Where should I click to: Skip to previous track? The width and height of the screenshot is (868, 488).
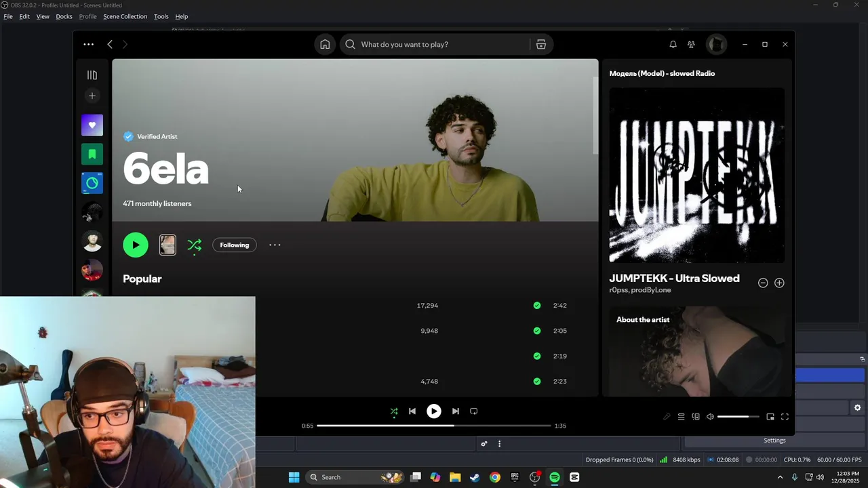click(412, 411)
